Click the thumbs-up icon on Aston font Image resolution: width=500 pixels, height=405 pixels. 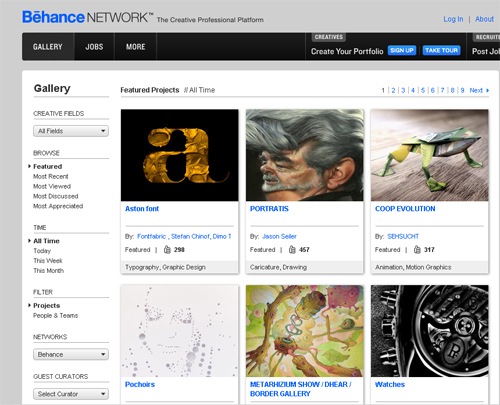click(167, 249)
